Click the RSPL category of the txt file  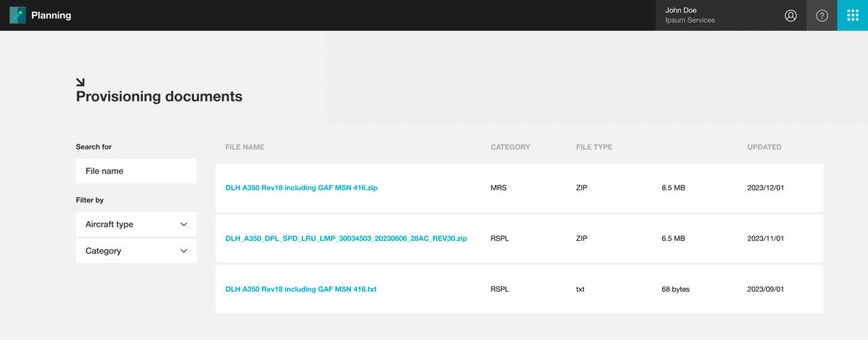click(x=500, y=289)
